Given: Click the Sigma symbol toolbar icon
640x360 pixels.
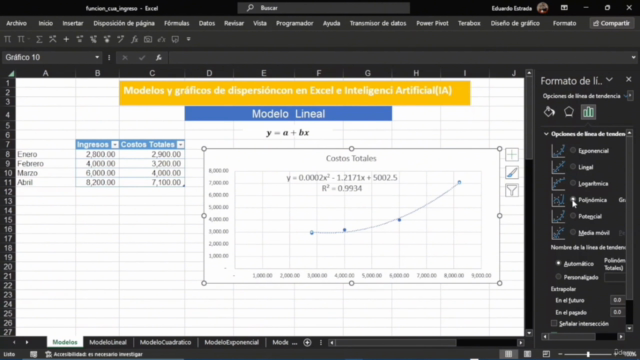Looking at the screenshot, I should [39, 39].
